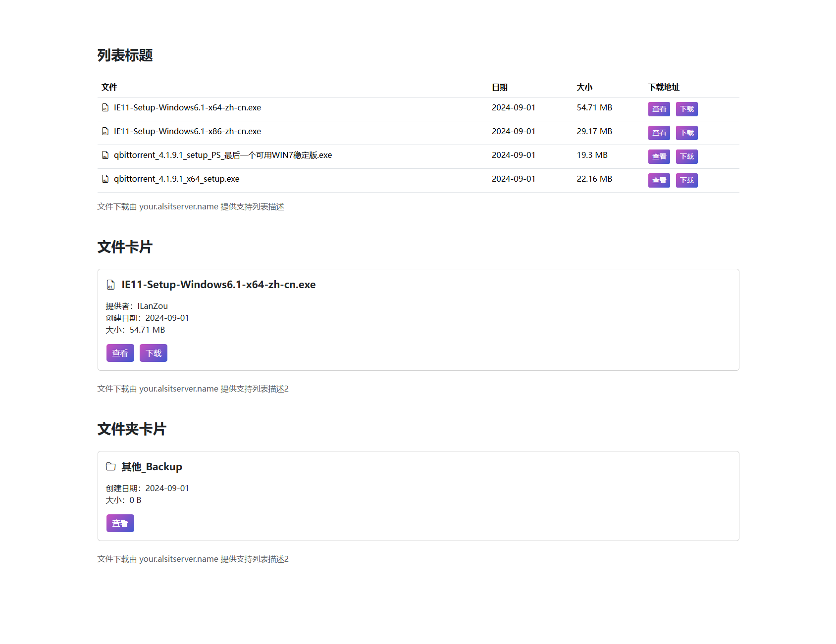Click file name qbittorrent_4.1.9.1_x64_setup.exe

click(x=177, y=179)
